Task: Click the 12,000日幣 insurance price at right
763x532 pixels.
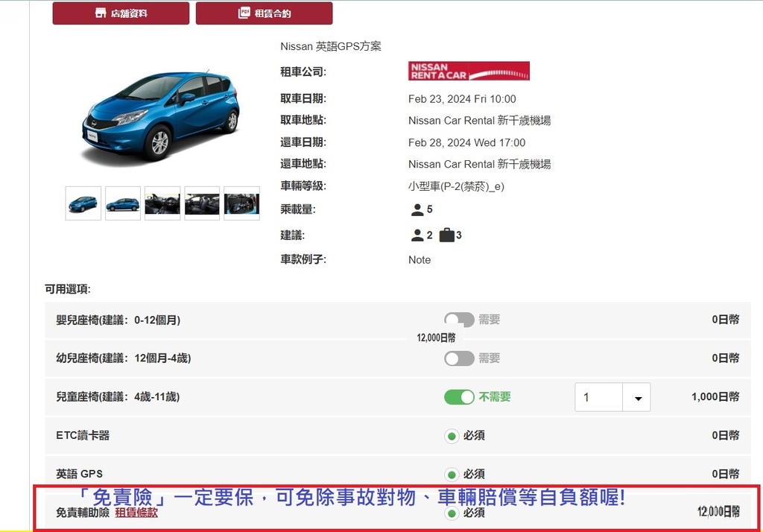Action: point(718,512)
